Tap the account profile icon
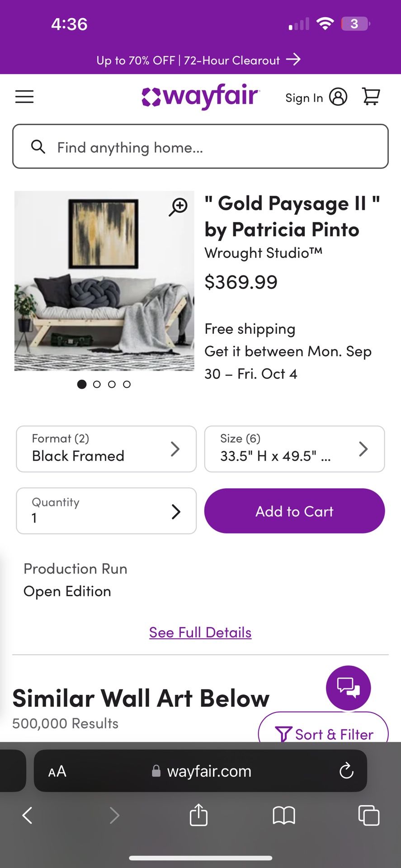 point(338,97)
